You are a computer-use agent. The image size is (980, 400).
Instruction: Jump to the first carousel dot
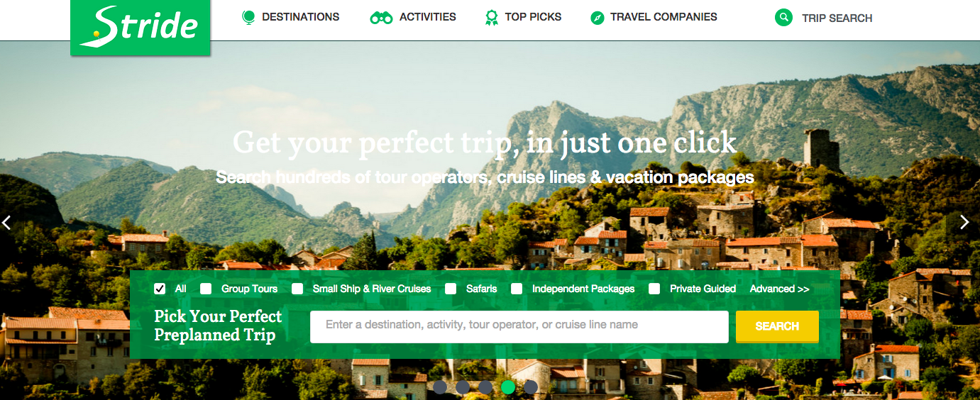(440, 387)
